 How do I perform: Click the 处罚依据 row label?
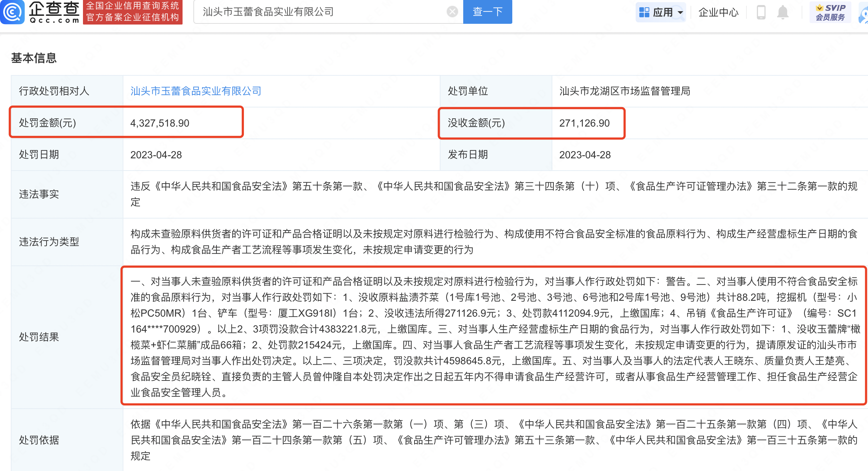pos(39,440)
